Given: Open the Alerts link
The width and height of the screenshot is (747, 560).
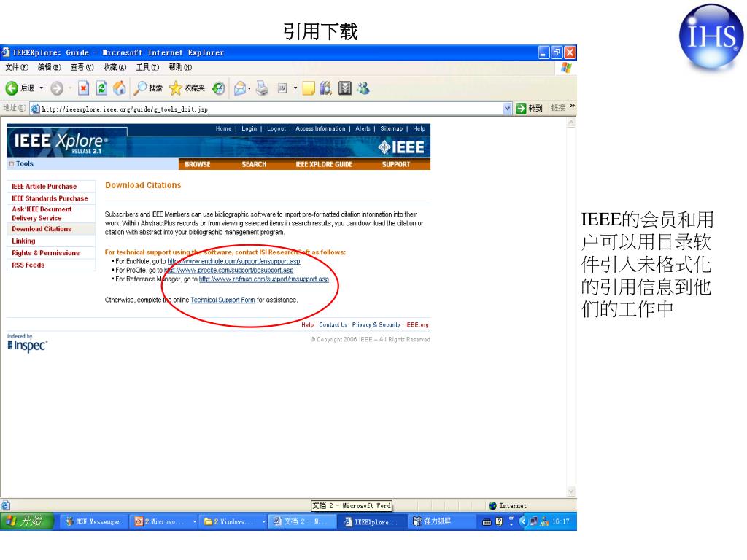Looking at the screenshot, I should click(x=363, y=128).
